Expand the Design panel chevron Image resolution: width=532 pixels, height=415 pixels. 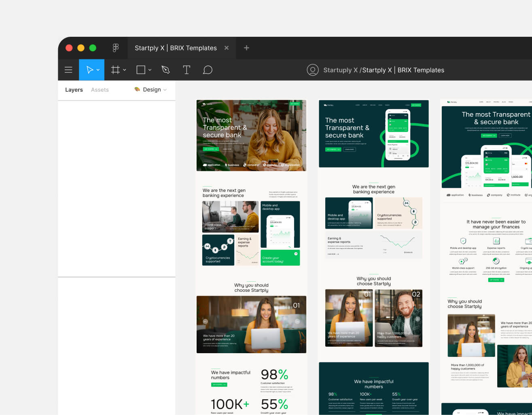[x=165, y=90]
